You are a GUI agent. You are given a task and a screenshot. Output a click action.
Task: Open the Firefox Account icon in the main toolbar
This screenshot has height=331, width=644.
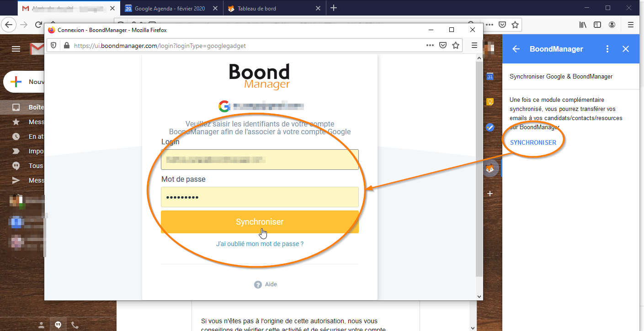click(x=612, y=25)
